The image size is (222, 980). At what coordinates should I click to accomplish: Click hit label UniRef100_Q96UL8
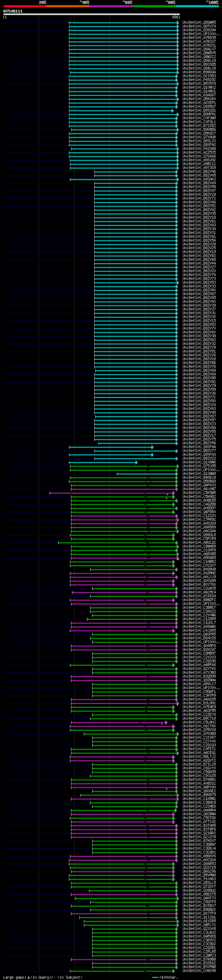click(x=199, y=535)
